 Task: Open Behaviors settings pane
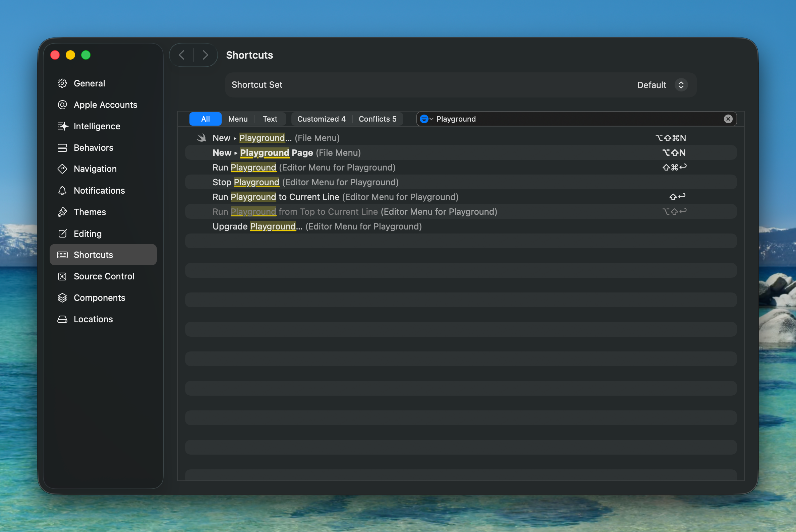coord(103,148)
